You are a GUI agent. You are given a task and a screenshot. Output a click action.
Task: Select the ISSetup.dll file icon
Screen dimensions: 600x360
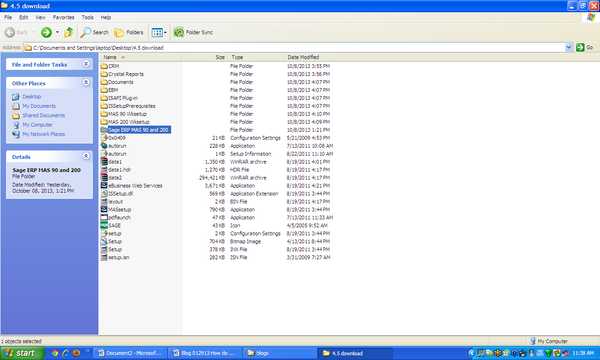coord(104,194)
